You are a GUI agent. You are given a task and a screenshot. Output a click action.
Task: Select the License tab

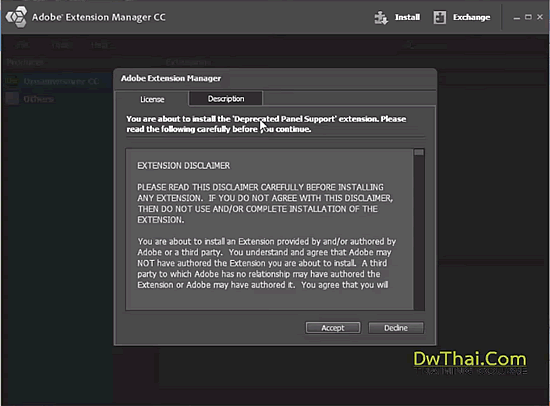(x=152, y=99)
